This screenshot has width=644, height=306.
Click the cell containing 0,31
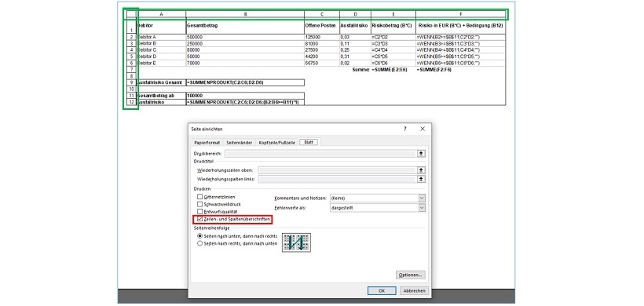tap(355, 56)
